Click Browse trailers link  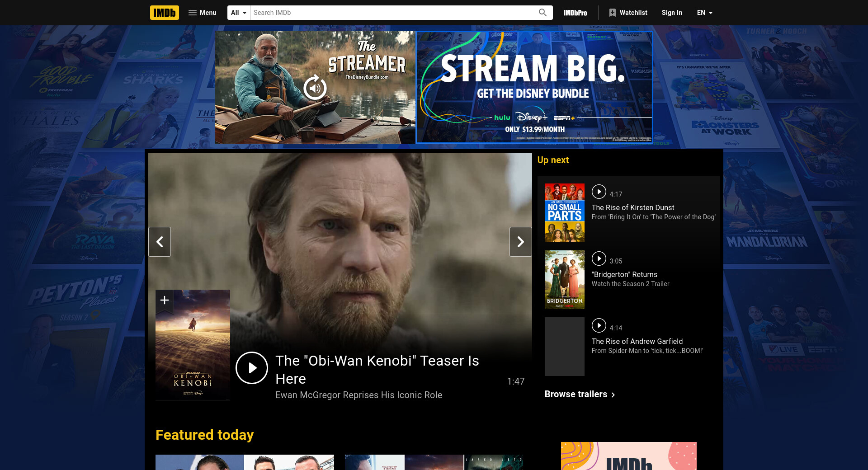tap(580, 394)
